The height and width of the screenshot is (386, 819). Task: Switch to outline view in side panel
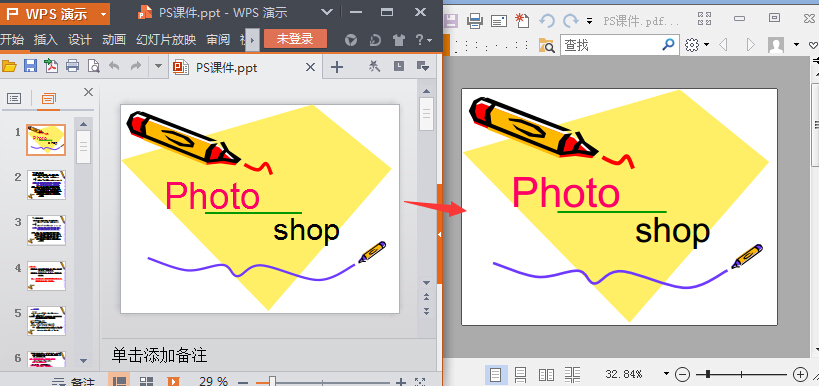tap(14, 98)
